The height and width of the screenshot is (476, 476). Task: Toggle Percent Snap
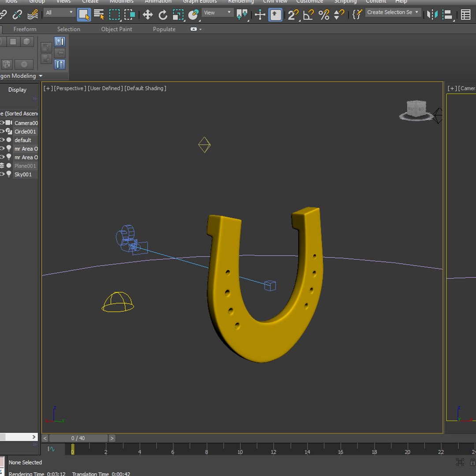pyautogui.click(x=324, y=15)
